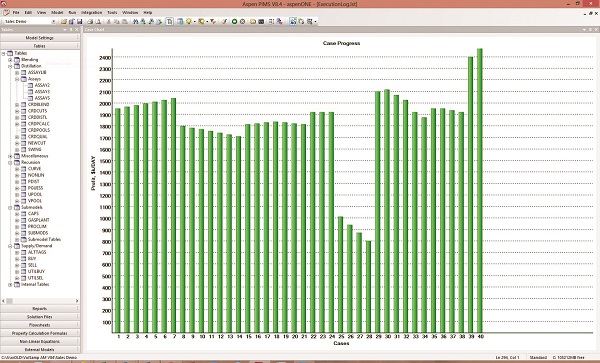Select the GASPLANT submodel table
Viewport: 600px width, 363px height.
(x=38, y=220)
